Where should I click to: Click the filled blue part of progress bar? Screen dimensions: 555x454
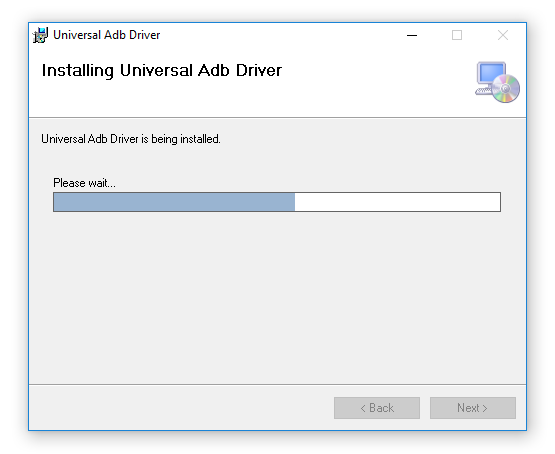point(174,202)
